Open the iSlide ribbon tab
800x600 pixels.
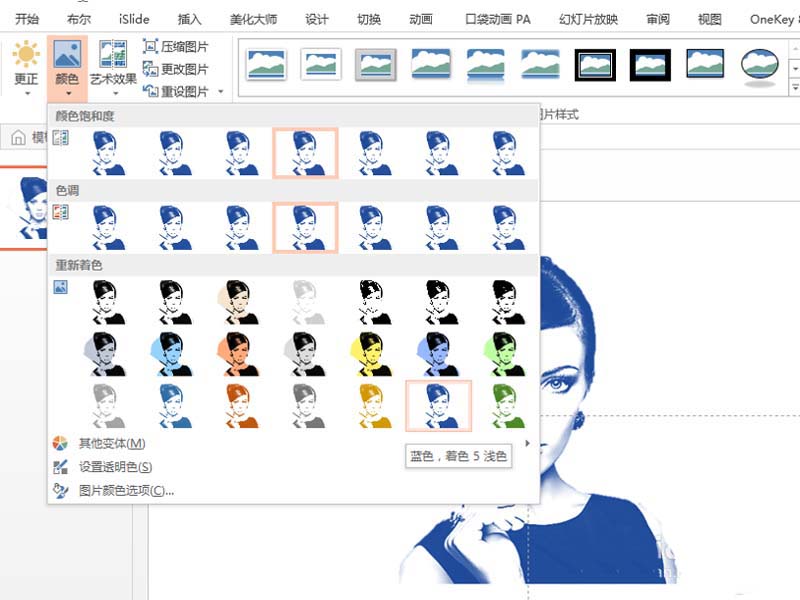(x=134, y=19)
